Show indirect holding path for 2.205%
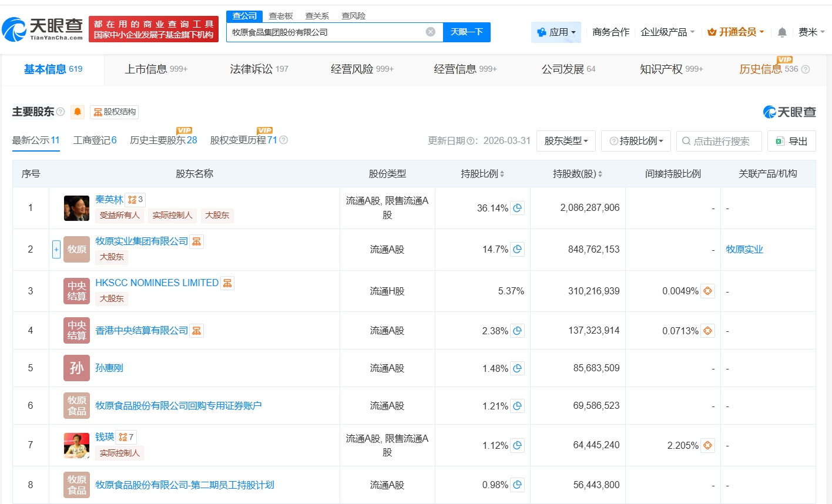This screenshot has width=832, height=504. pos(707,445)
